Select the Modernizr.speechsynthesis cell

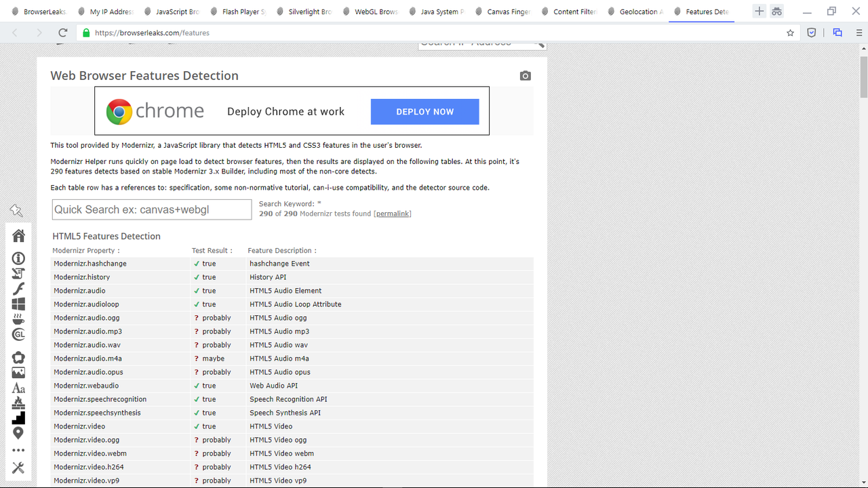point(122,413)
